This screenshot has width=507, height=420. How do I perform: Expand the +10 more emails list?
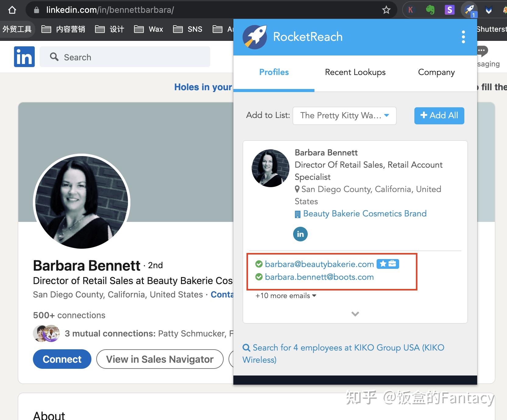286,296
